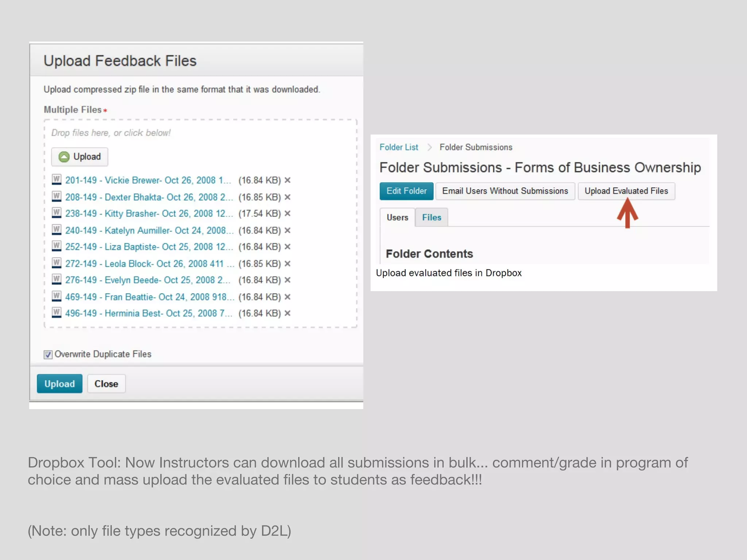Remove Leola Block file with X icon

[287, 264]
